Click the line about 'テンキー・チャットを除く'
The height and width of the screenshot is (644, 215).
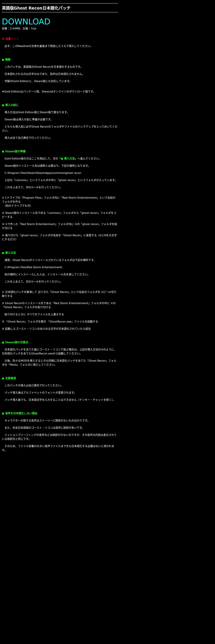click(60, 400)
